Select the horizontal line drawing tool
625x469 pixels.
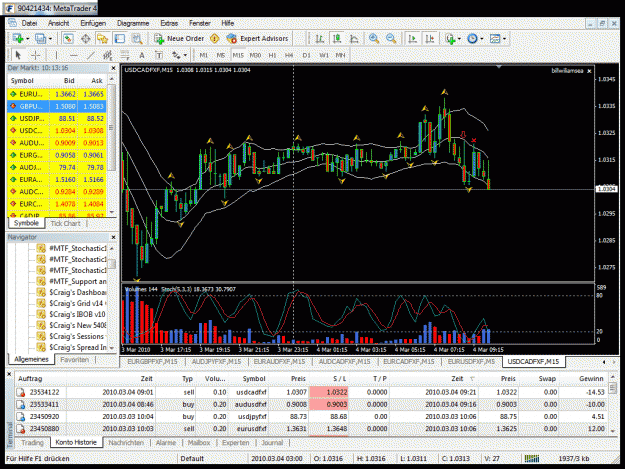[x=73, y=55]
